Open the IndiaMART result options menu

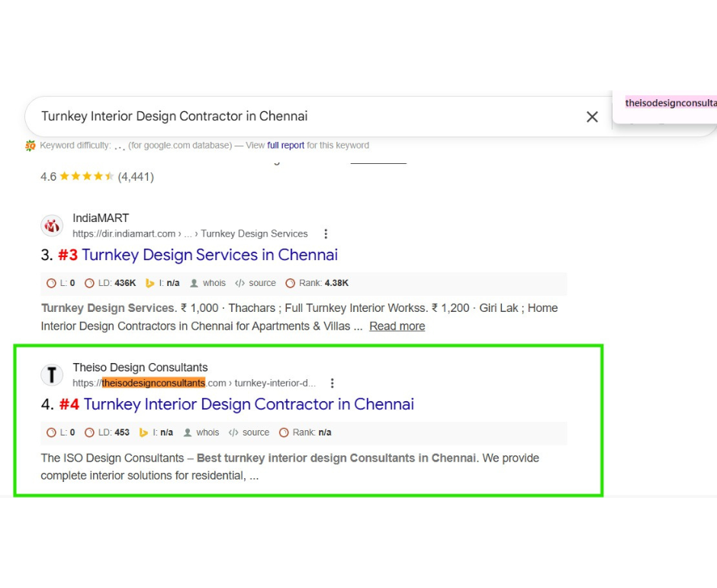326,234
